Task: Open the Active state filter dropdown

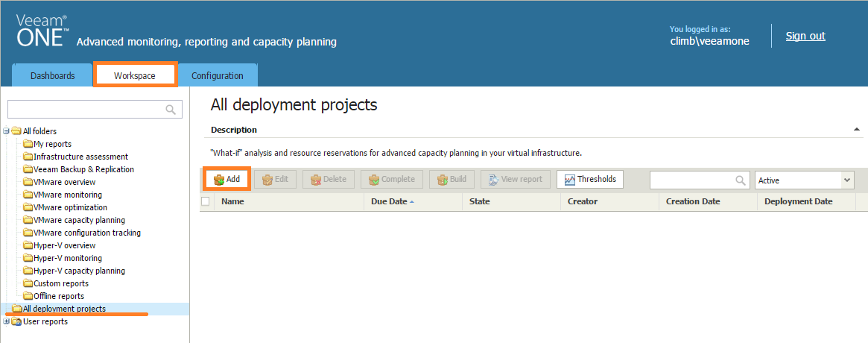Action: 805,180
